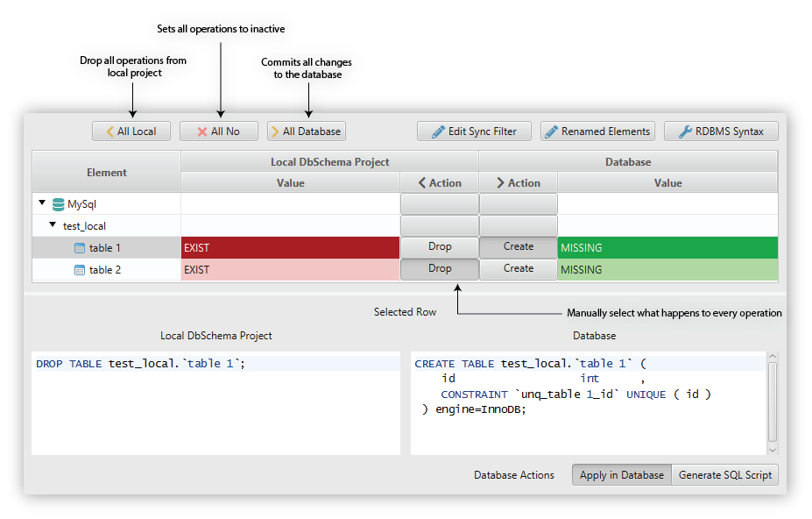Screen dimensions: 812x519
Task: Select the table 1 row icon
Action: tap(80, 248)
